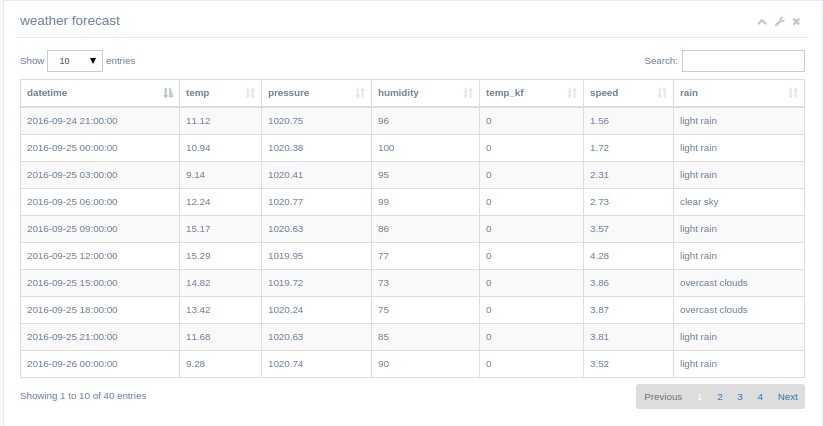Click the humidity column header label
Image resolution: width=823 pixels, height=426 pixels.
[x=398, y=93]
